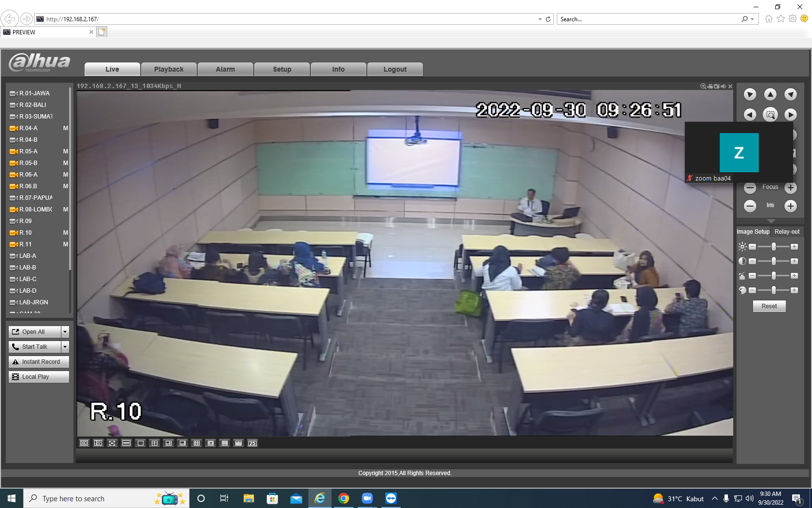Take a snapshot with the camera icon

click(717, 86)
